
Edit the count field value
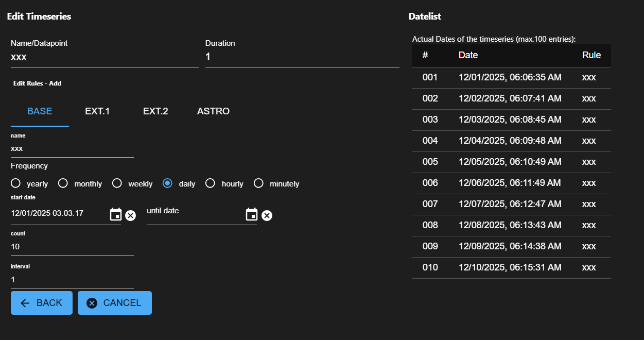click(x=72, y=247)
